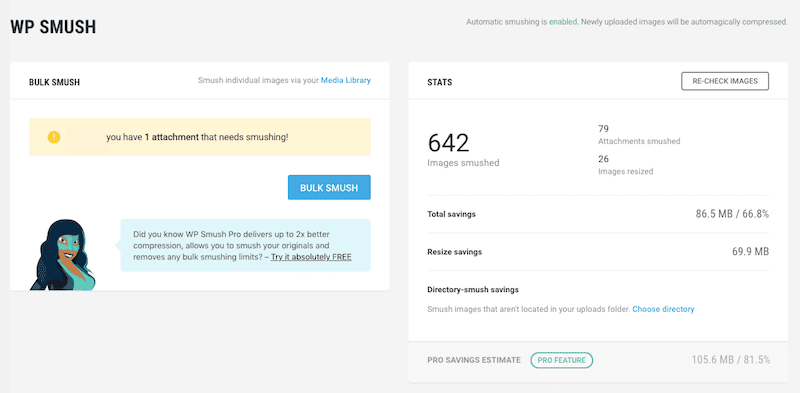Select the 642 images smushed number
The width and height of the screenshot is (800, 393).
448,143
